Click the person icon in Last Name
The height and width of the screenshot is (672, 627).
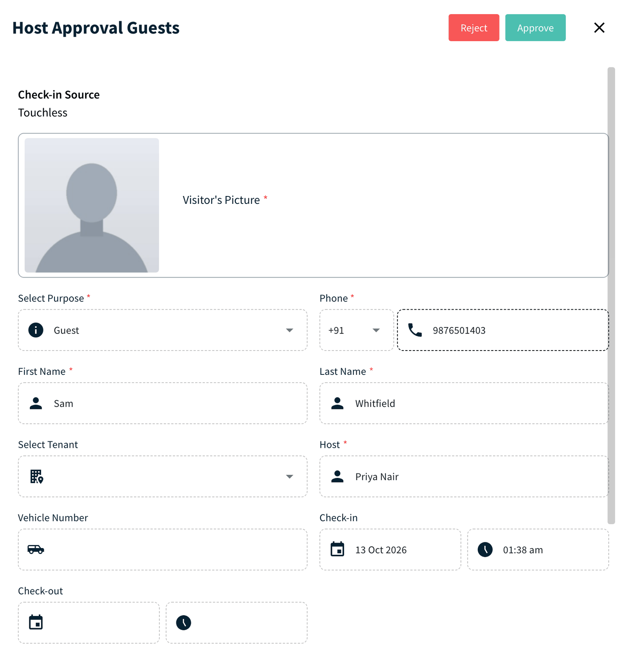coord(337,403)
